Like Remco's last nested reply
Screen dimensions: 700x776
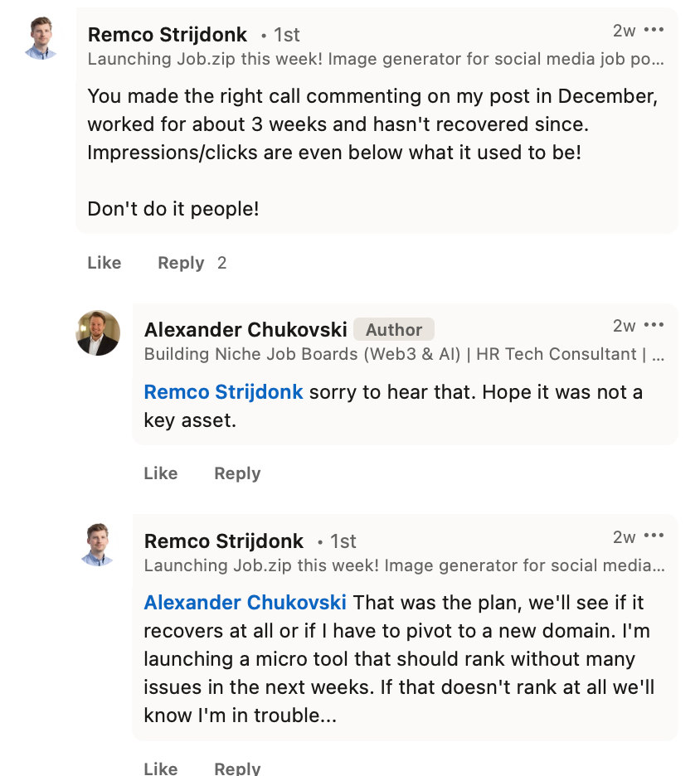click(161, 768)
